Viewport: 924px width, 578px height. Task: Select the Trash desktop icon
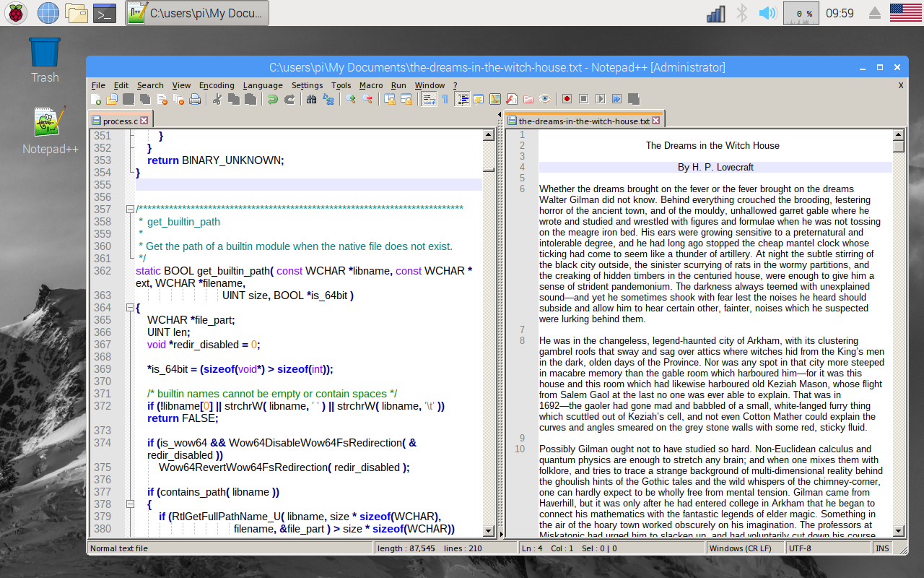point(45,59)
